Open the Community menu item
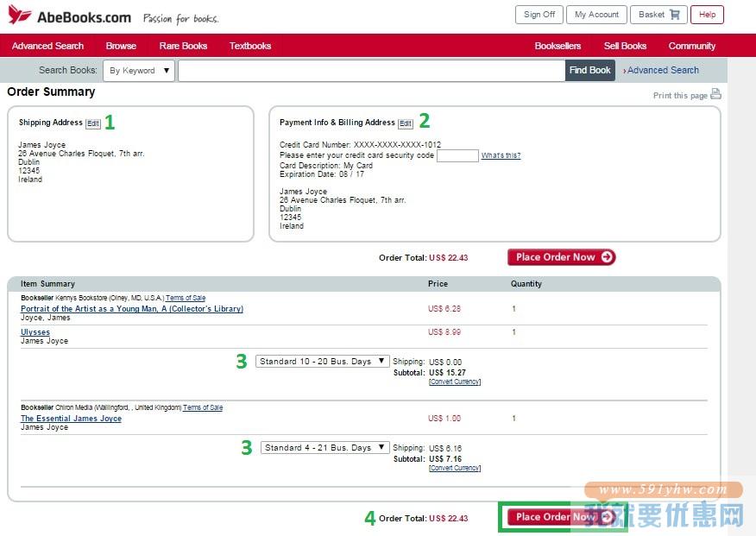The image size is (756, 536). click(692, 46)
